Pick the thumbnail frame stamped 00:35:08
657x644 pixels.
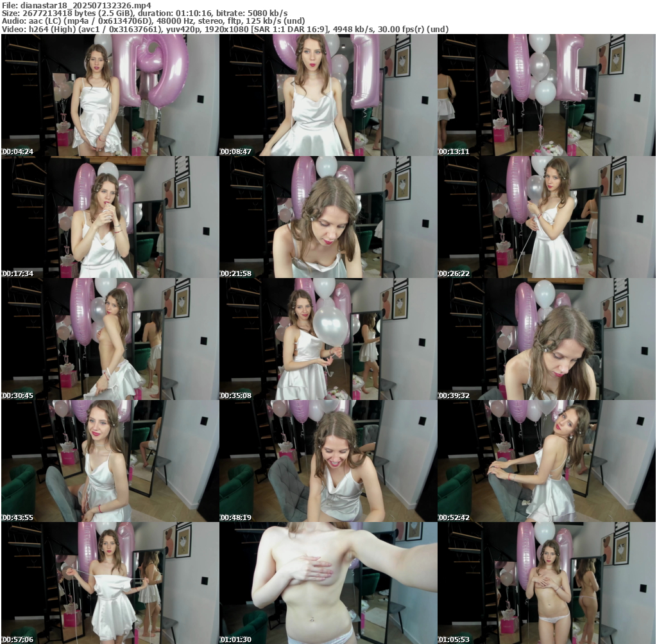[x=328, y=339]
